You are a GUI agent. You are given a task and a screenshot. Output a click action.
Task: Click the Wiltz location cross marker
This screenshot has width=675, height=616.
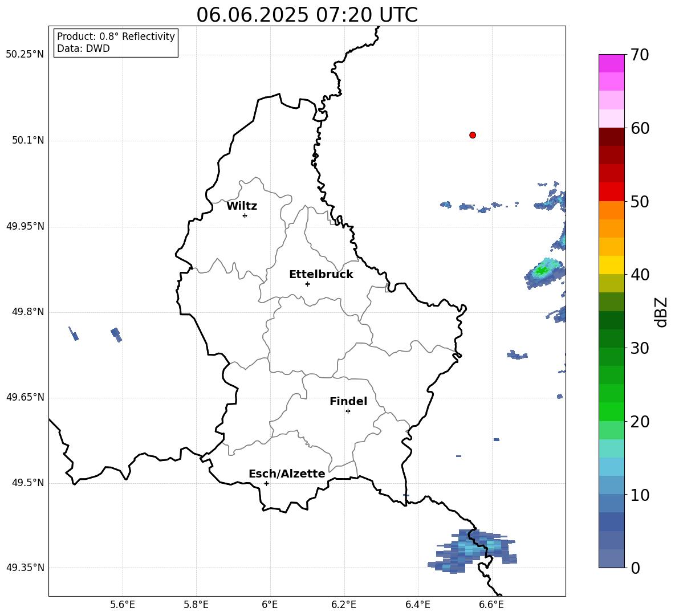click(x=245, y=215)
